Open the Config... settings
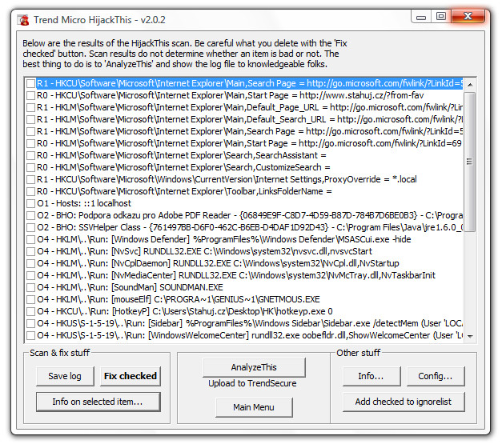Viewport: 502px width, 448px height. point(436,376)
